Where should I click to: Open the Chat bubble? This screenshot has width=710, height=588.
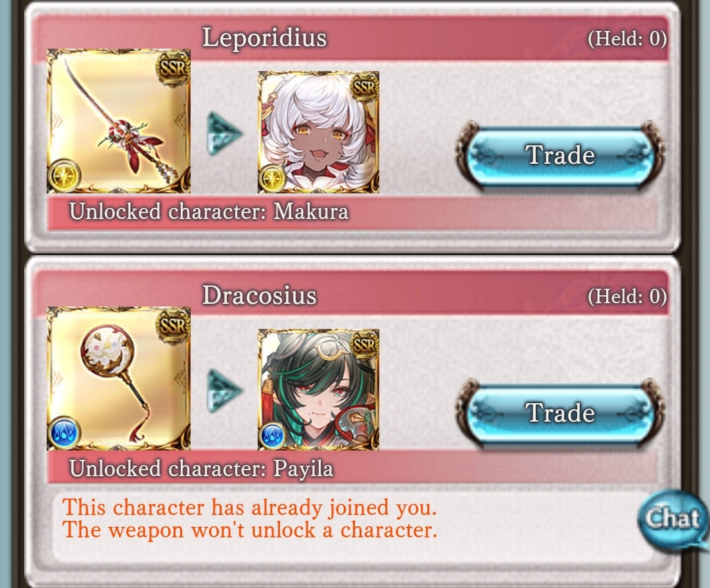(x=673, y=518)
